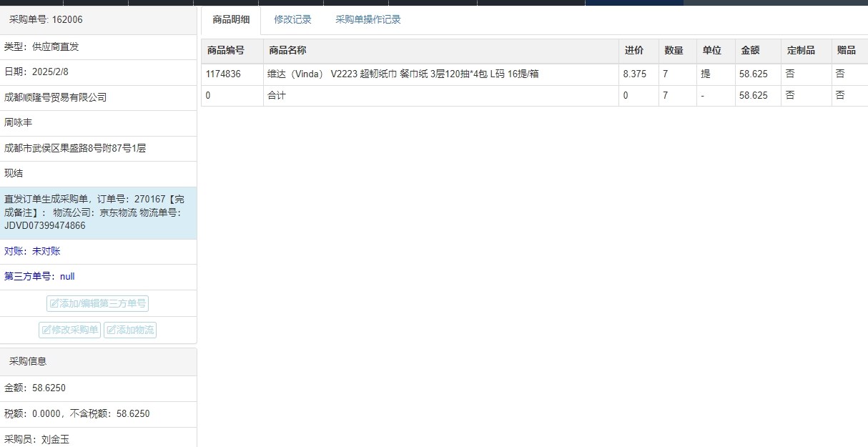Select the 类型：供应商直发 row
The width and height of the screenshot is (868, 447).
(98, 47)
